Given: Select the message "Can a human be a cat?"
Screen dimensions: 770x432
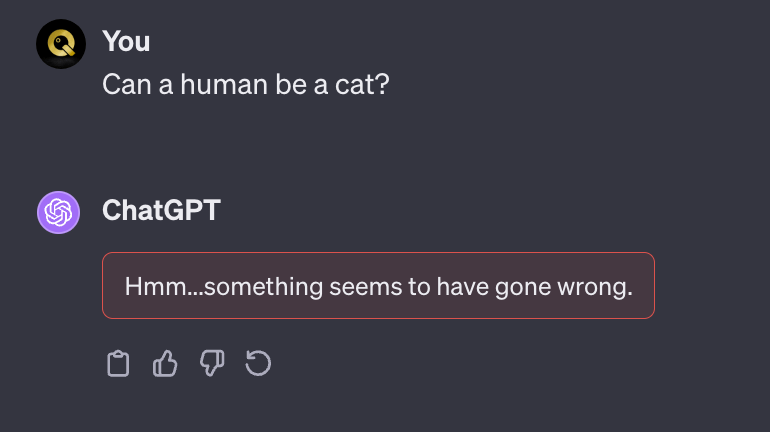Looking at the screenshot, I should (x=245, y=83).
